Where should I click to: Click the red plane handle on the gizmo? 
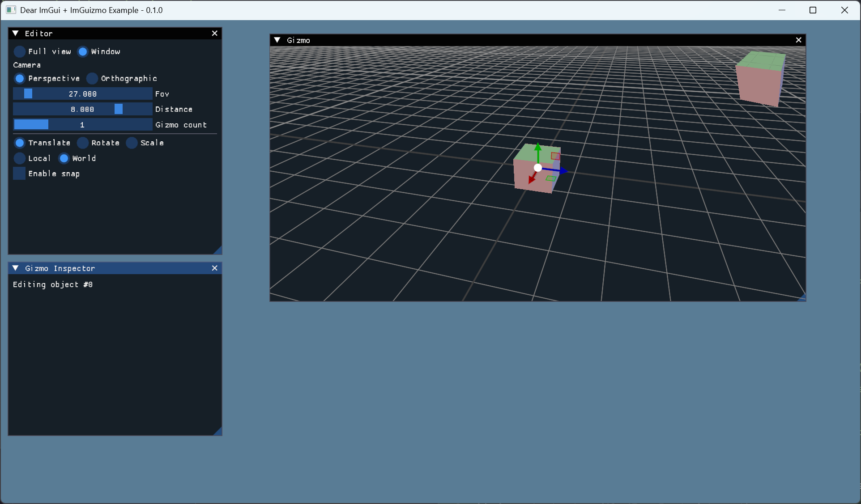pos(555,156)
